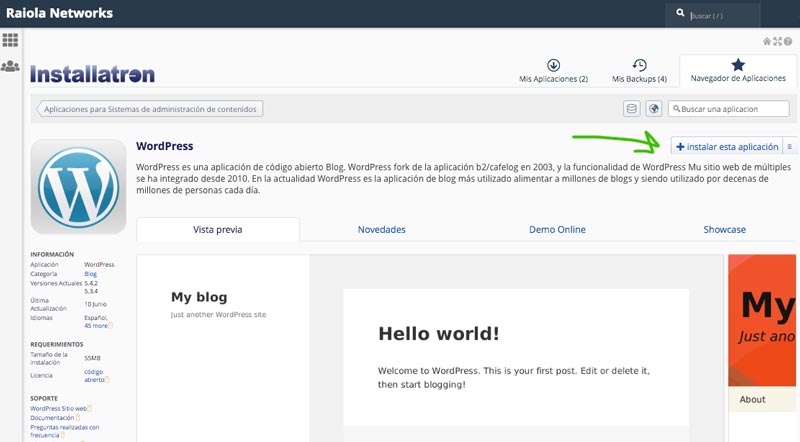Click the globe icon button near search
Screen dimensions: 800x442
coord(654,109)
